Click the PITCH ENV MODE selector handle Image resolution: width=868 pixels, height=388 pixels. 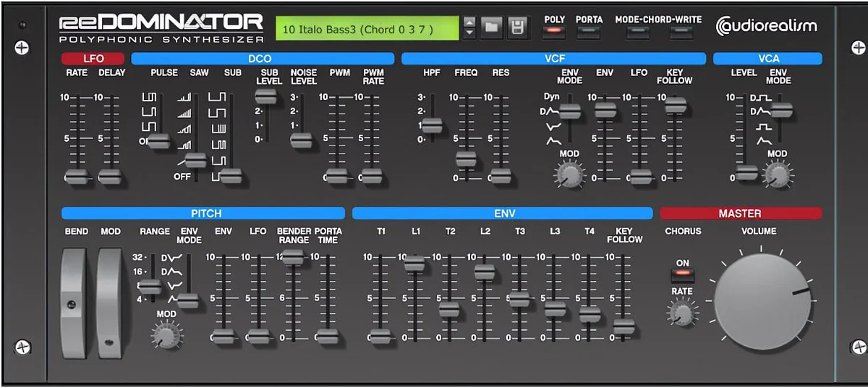point(188,300)
